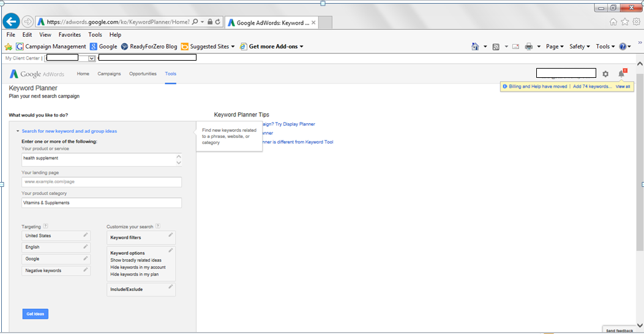The image size is (644, 334).
Task: Click View all notifications link
Action: click(x=623, y=86)
